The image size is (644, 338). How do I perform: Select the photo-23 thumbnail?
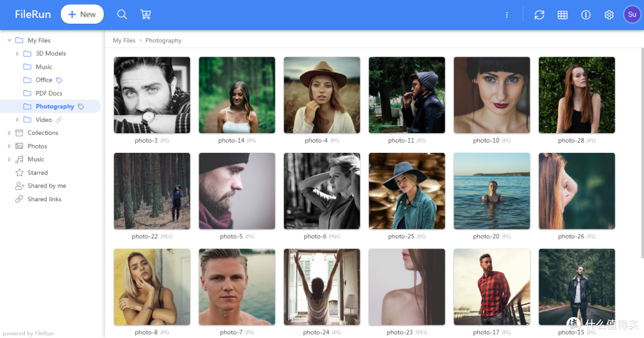click(x=407, y=287)
